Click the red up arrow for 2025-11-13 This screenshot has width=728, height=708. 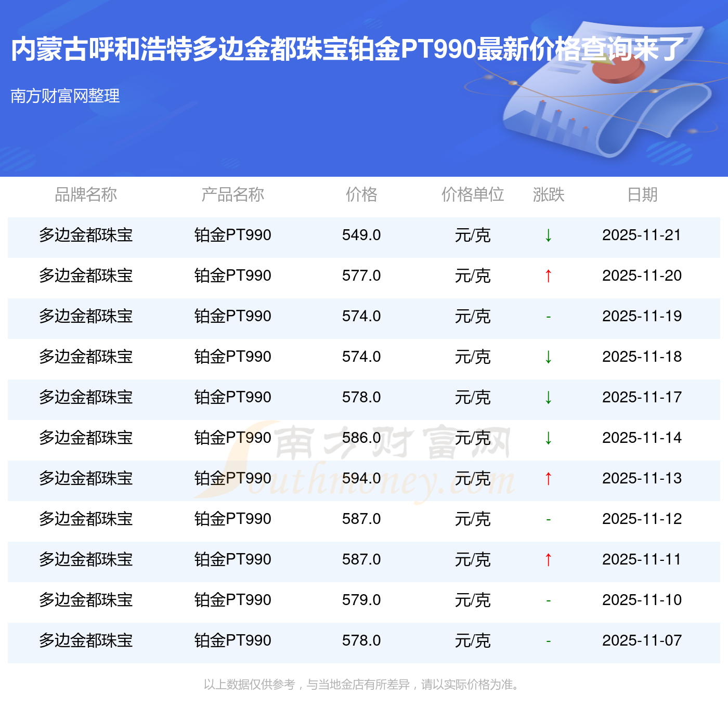tap(548, 479)
